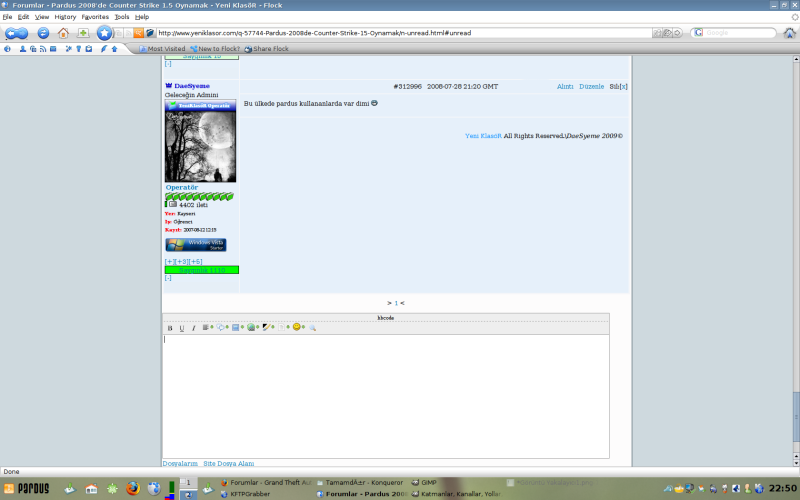This screenshot has width=800, height=500.
Task: Click the Alıntı quote link
Action: click(x=565, y=87)
